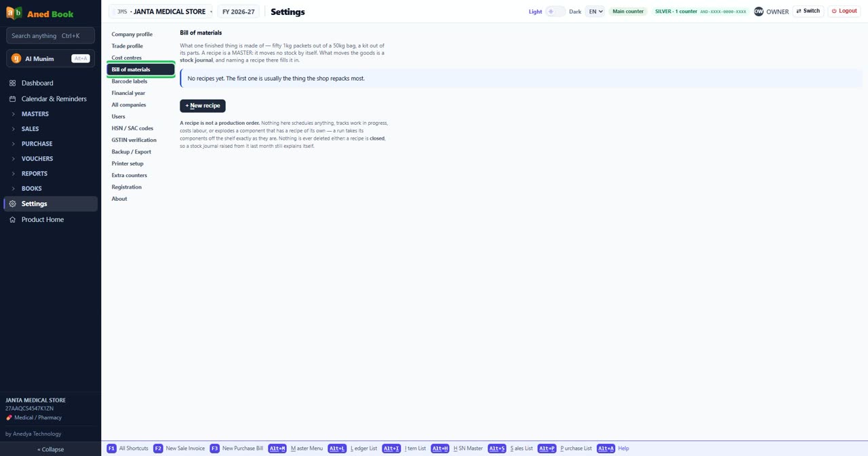Click the Settings gear icon in sidebar
Image resolution: width=868 pixels, height=456 pixels.
[12, 204]
